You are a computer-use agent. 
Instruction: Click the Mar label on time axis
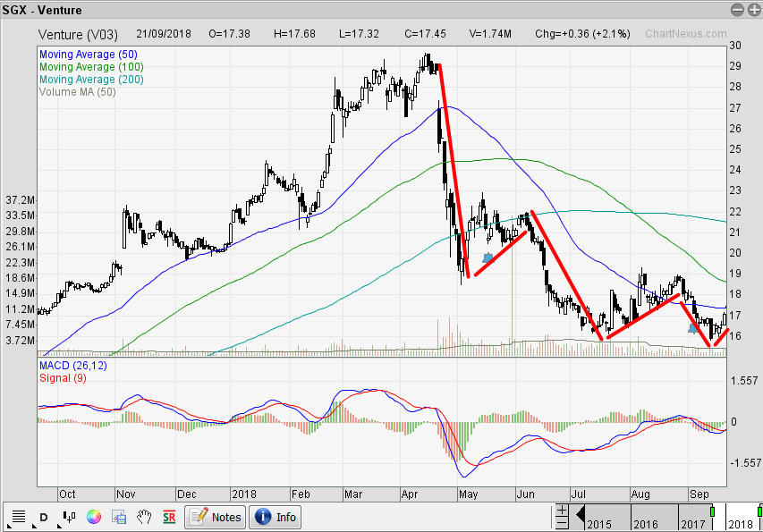[x=352, y=494]
